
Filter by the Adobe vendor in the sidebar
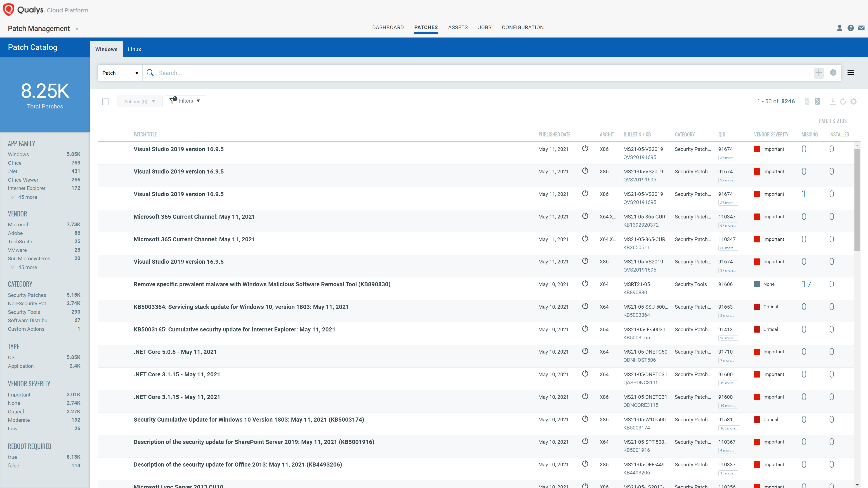[15, 233]
